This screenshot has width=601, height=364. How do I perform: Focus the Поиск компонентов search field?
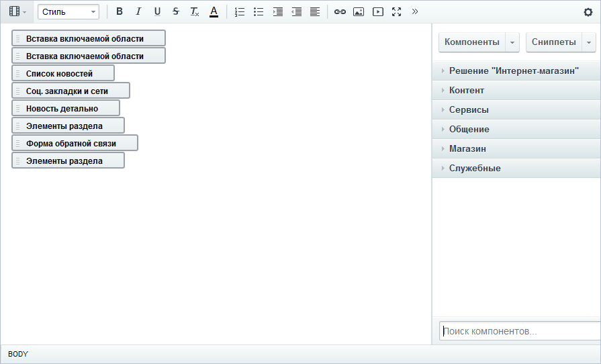[520, 331]
